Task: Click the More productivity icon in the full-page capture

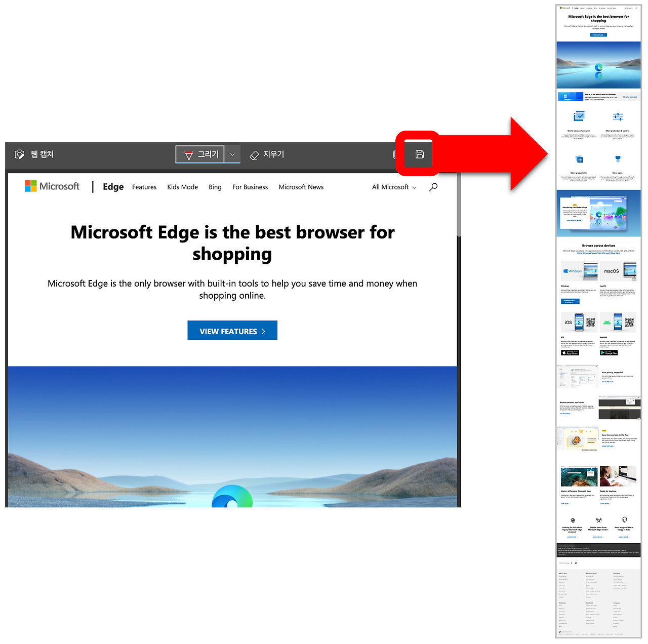Action: [x=580, y=159]
